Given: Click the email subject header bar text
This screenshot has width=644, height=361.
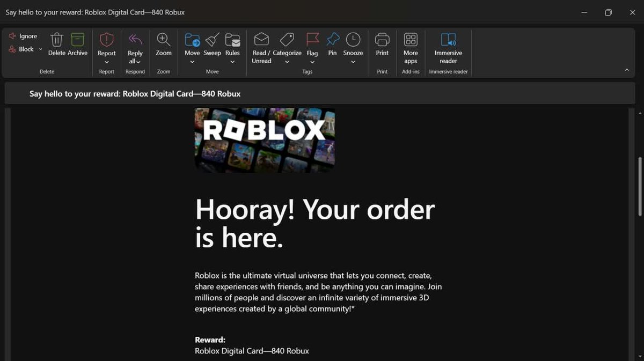Looking at the screenshot, I should click(x=135, y=93).
